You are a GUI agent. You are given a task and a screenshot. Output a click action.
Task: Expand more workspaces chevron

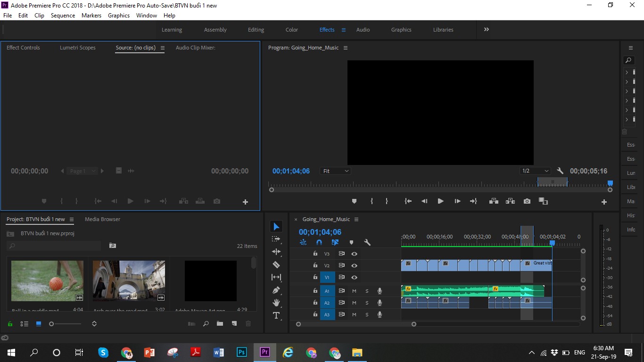pyautogui.click(x=486, y=29)
